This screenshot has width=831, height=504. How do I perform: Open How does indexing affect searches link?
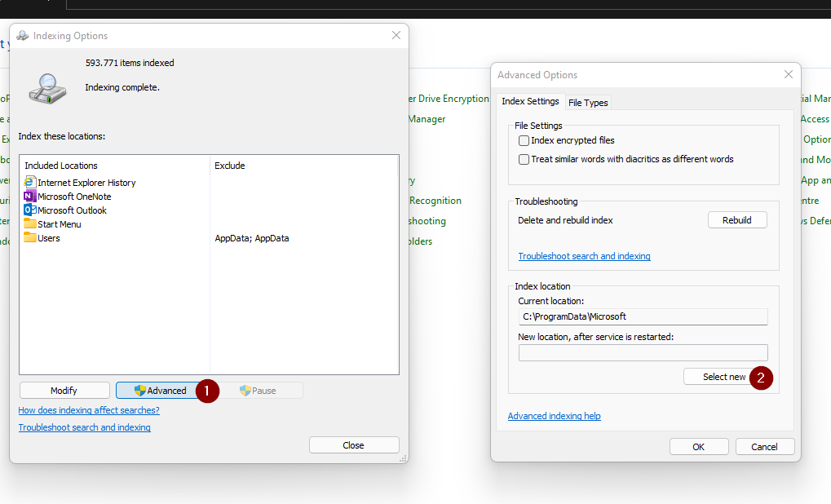[89, 410]
